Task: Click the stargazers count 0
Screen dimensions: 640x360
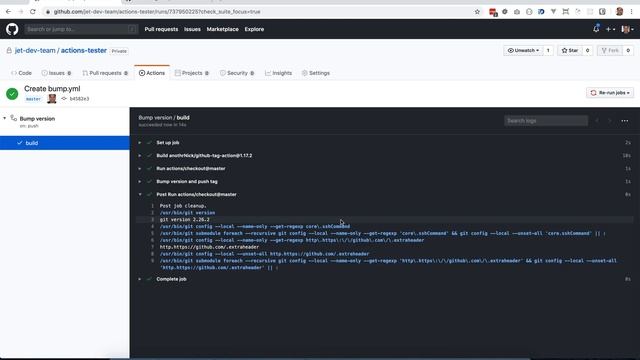Action: (587, 50)
